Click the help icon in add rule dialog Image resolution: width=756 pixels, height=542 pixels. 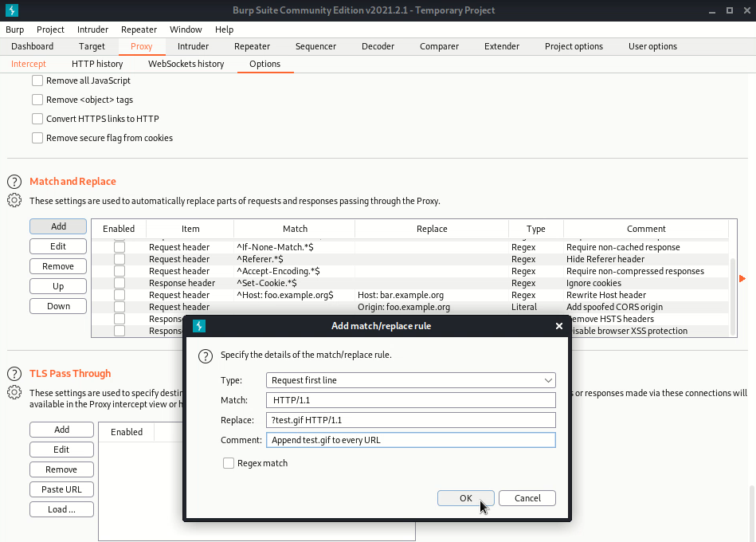[206, 356]
